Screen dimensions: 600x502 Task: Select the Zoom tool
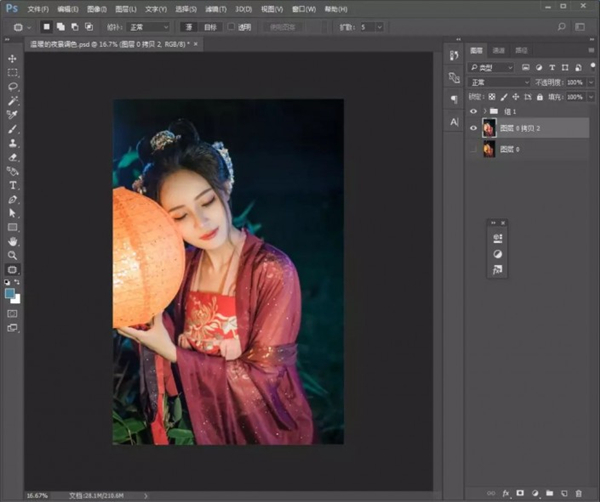(13, 255)
